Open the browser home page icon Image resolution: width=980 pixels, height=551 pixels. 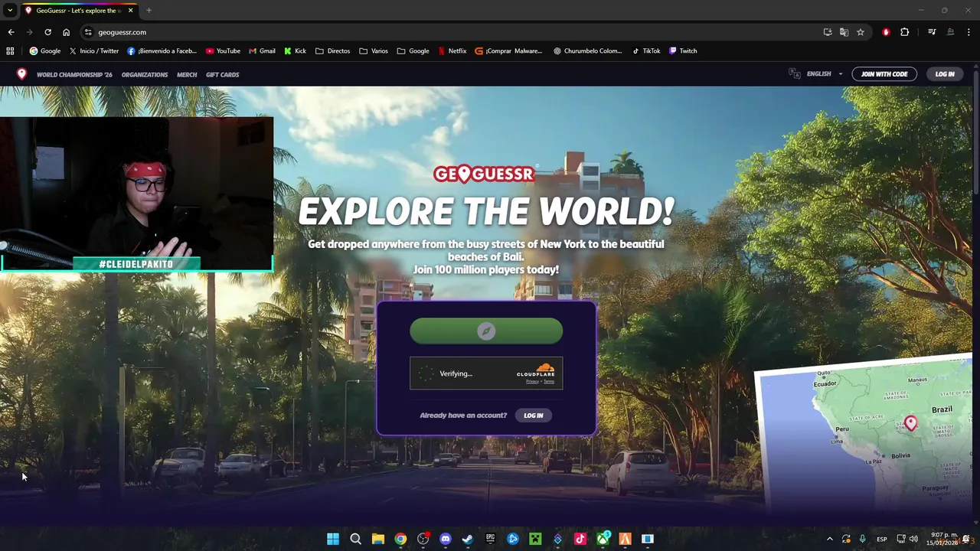point(66,32)
